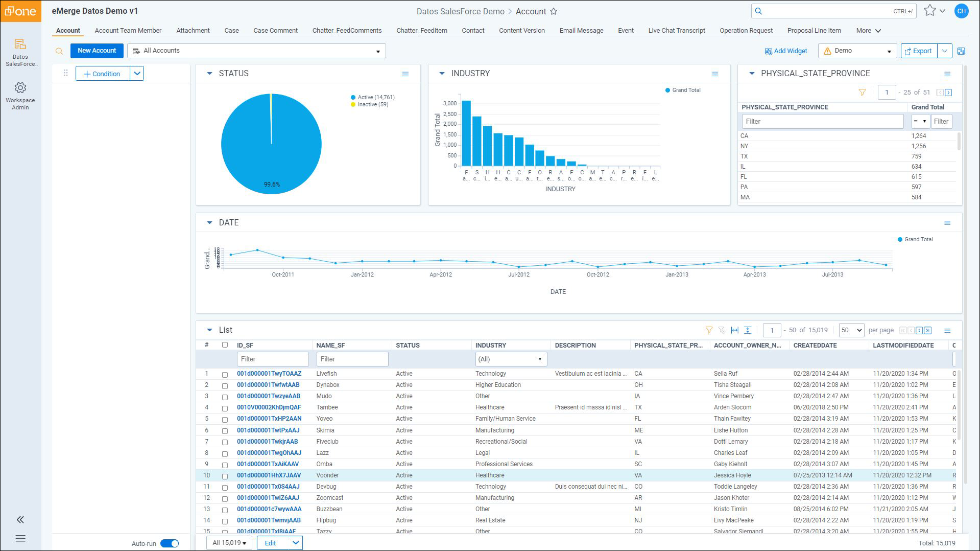The width and height of the screenshot is (980, 551).
Task: Click the New Account button
Action: pos(97,51)
